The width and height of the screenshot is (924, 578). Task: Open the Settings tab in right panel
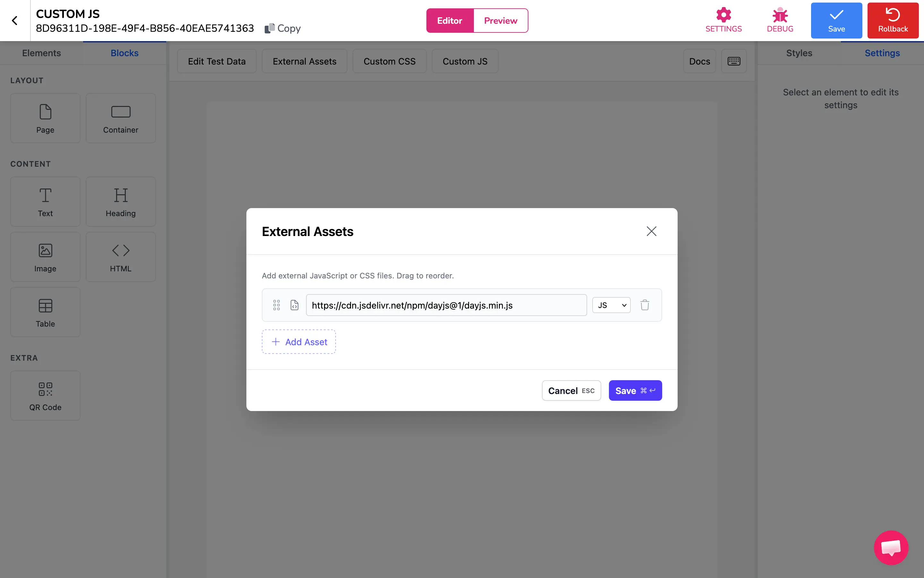click(x=882, y=53)
